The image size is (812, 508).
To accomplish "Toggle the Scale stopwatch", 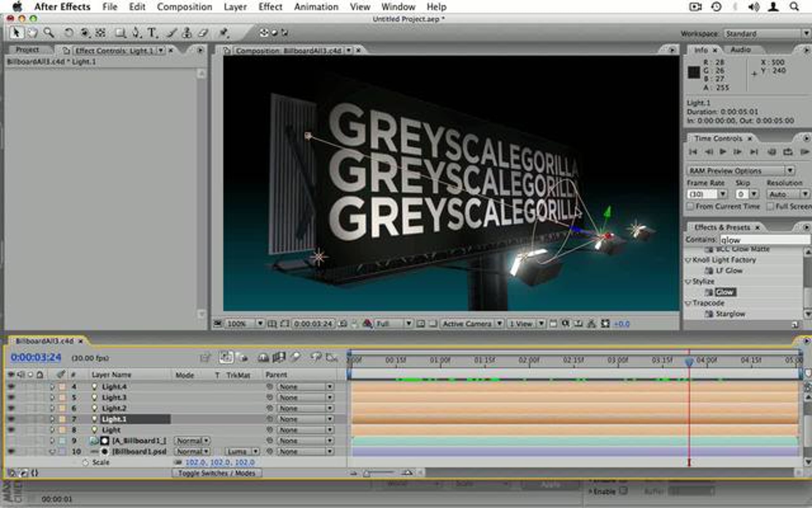I will point(86,462).
